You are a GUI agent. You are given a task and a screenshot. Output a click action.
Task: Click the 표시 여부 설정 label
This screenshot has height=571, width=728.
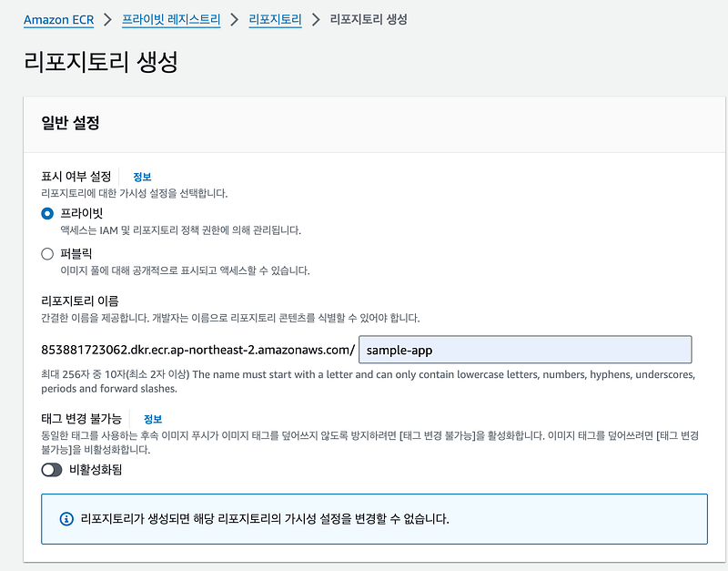(x=76, y=177)
